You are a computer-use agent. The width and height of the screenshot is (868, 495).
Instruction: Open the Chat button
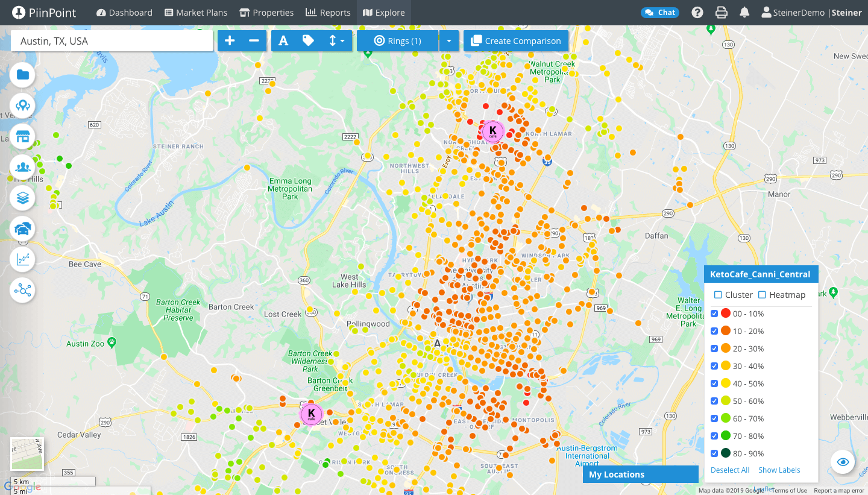point(660,13)
